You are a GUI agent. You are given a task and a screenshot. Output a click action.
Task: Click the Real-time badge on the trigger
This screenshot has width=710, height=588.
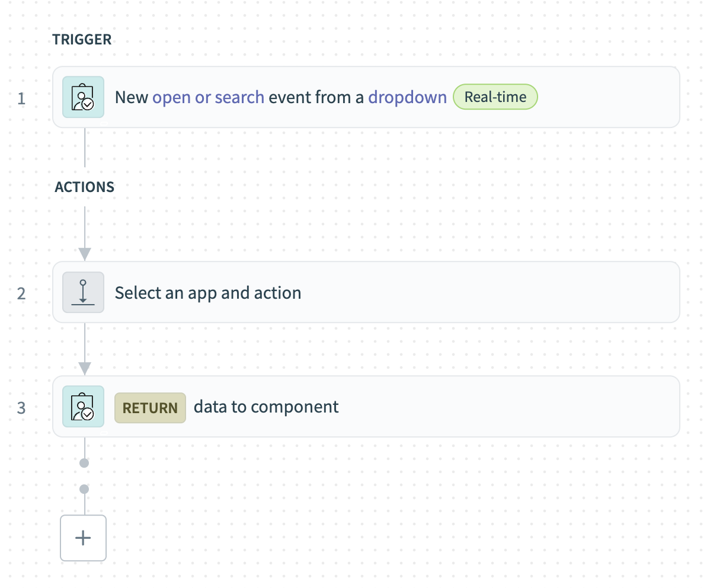[x=495, y=97]
